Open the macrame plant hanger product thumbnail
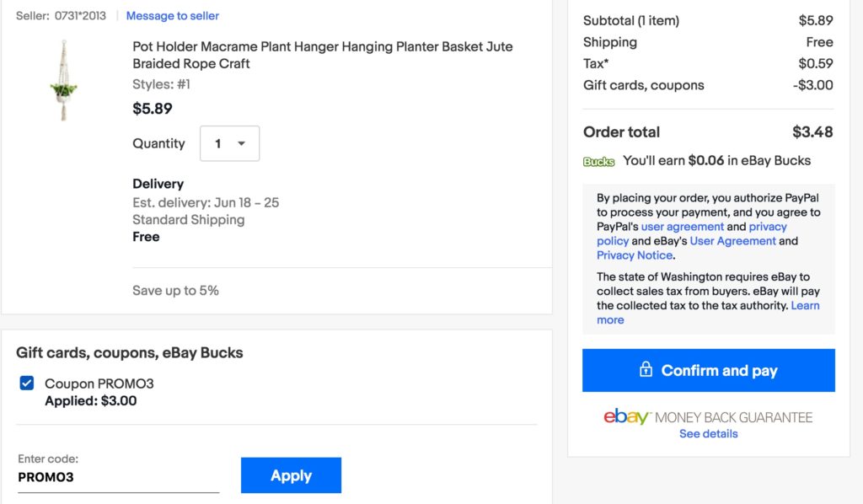The image size is (863, 504). (x=64, y=80)
